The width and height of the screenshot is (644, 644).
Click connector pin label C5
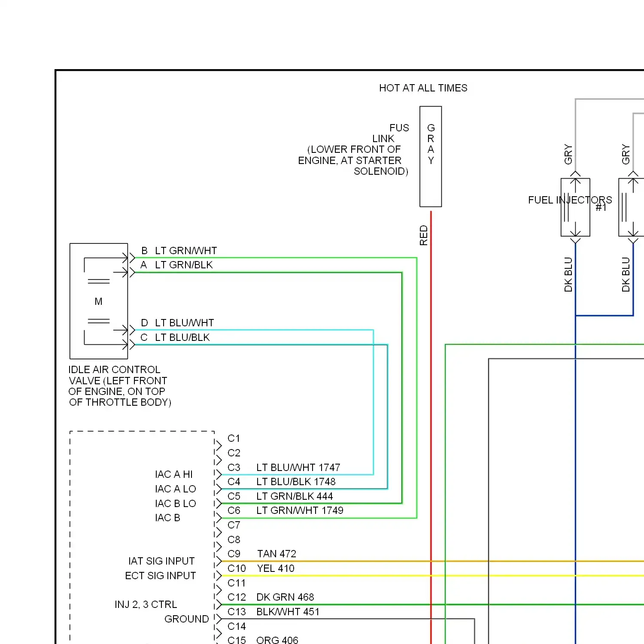pyautogui.click(x=234, y=496)
